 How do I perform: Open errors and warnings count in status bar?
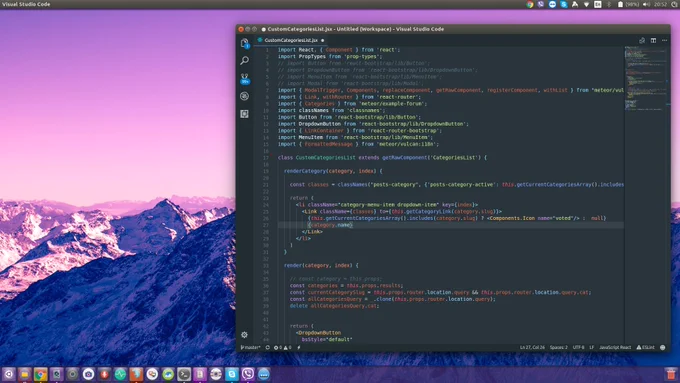click(282, 347)
